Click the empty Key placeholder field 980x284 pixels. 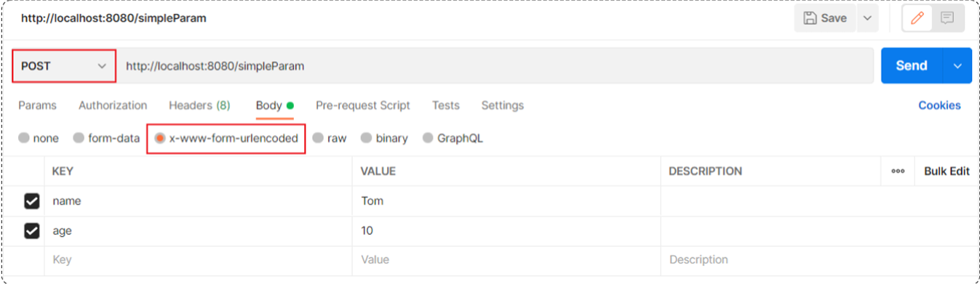tap(199, 260)
